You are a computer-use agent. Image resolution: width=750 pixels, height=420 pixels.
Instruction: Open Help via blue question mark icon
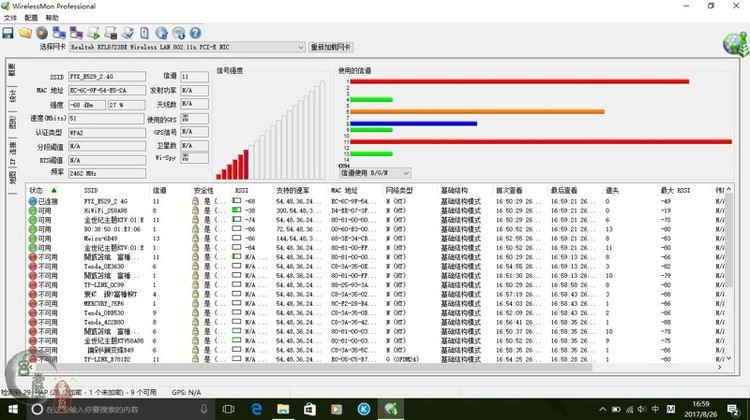point(195,33)
